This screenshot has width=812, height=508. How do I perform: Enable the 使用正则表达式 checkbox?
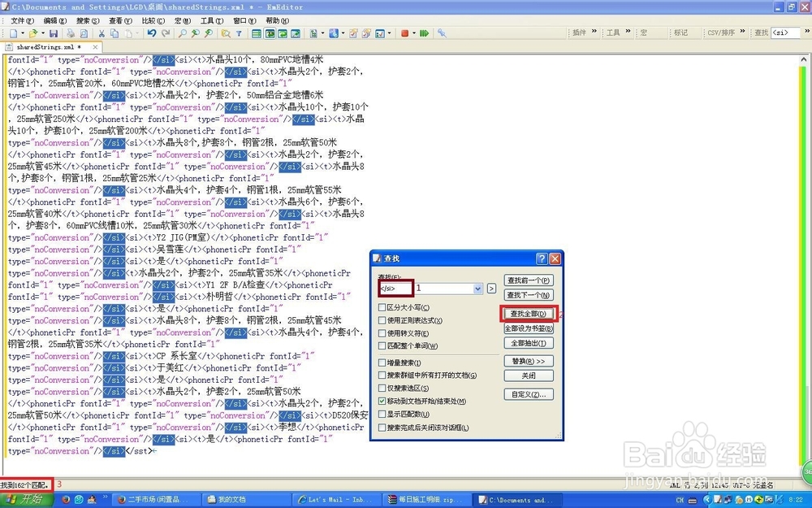381,320
